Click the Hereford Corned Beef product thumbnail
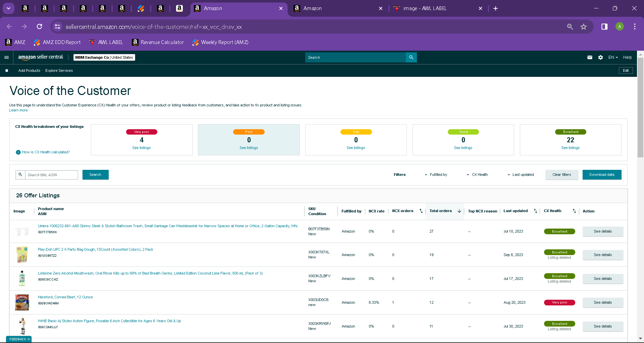644x343 pixels. coord(22,302)
